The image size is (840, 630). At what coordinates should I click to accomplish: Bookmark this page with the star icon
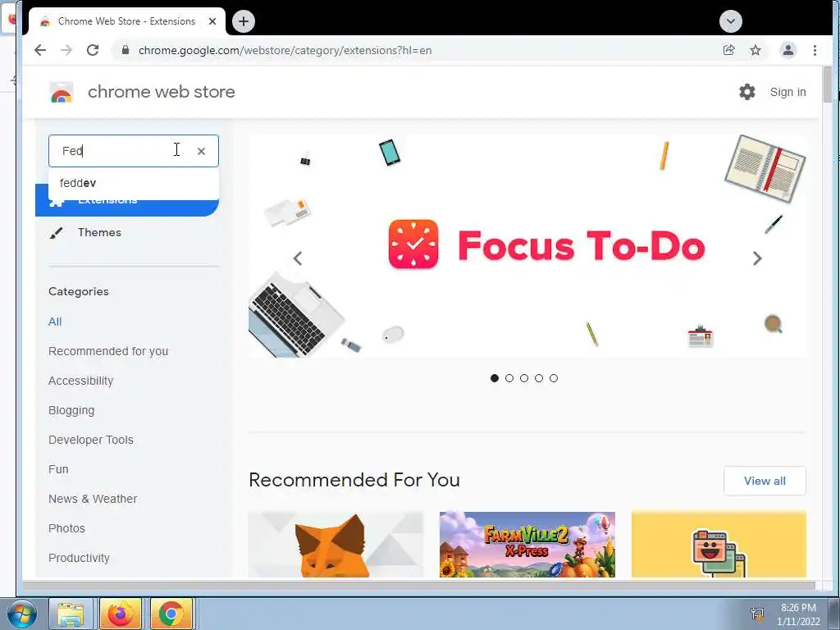coord(756,50)
